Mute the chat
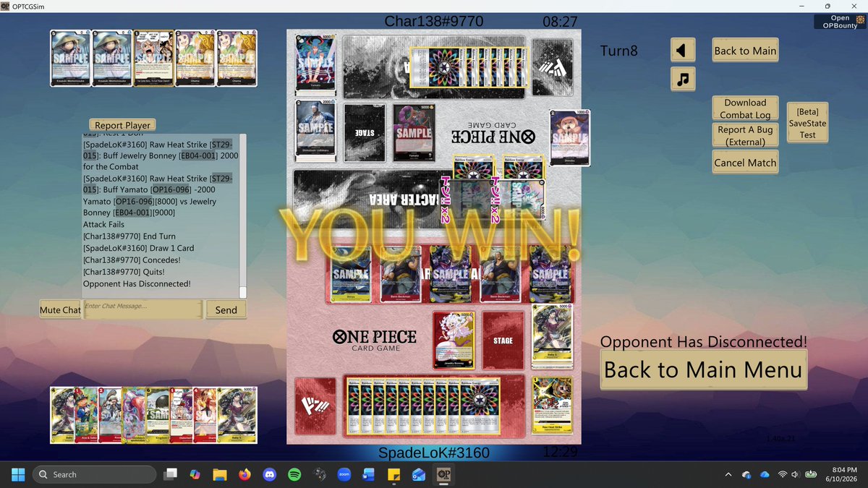Image resolution: width=868 pixels, height=488 pixels. pyautogui.click(x=60, y=309)
